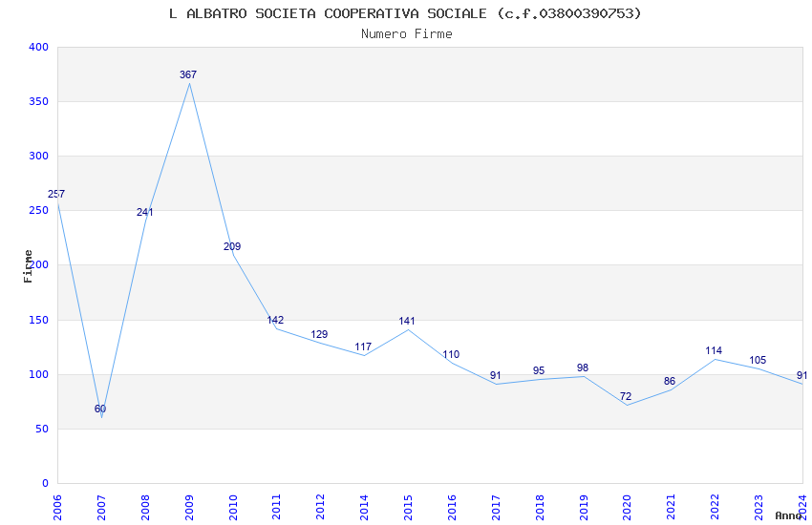Click the subtitle Numero Firme
This screenshot has height=525, width=812.
coord(407,34)
